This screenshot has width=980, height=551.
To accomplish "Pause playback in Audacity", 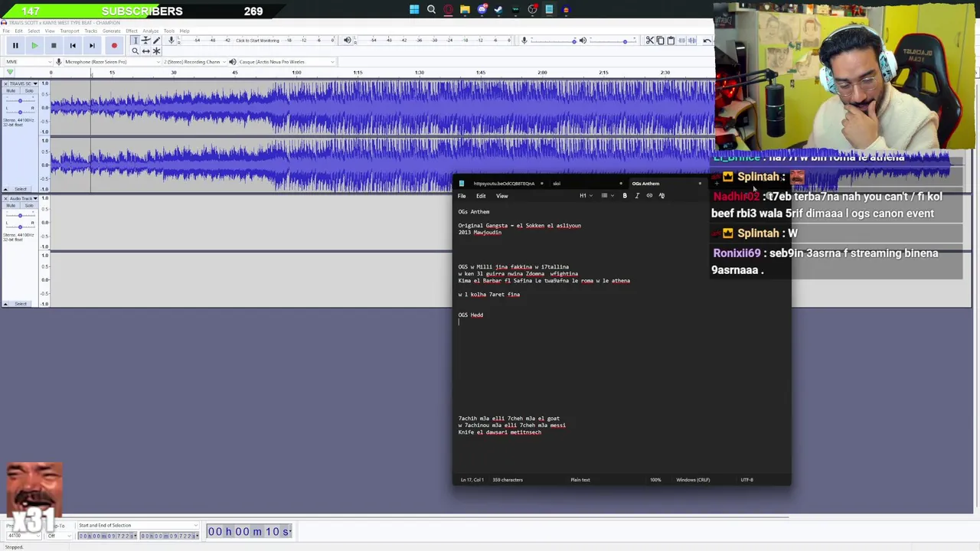I will [x=15, y=45].
